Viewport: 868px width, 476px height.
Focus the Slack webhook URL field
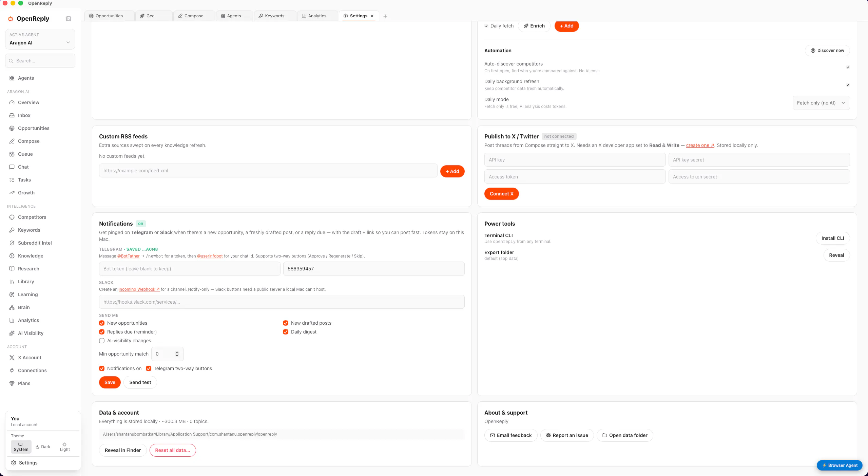[282, 302]
